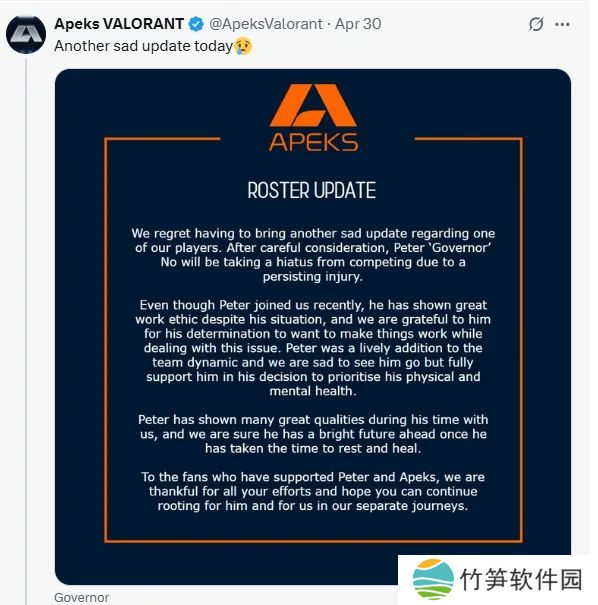Click the APEKS wordmark under the logo
598x605 pixels.
coord(313,142)
